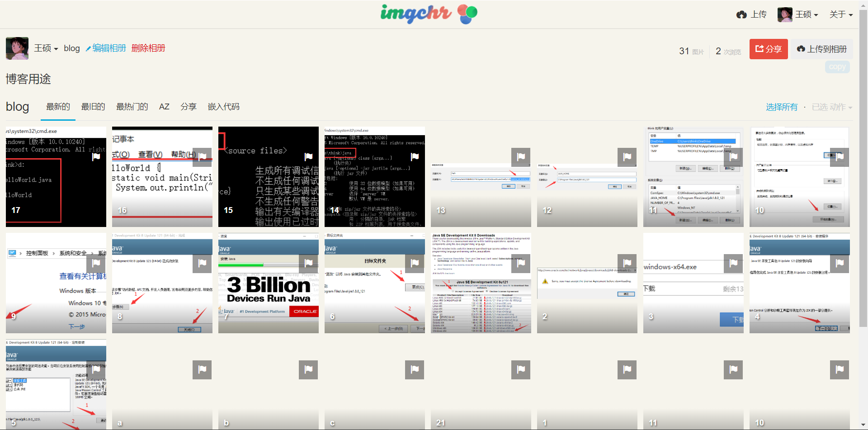Click the imgchr logo
The height and width of the screenshot is (430, 868).
tap(429, 14)
